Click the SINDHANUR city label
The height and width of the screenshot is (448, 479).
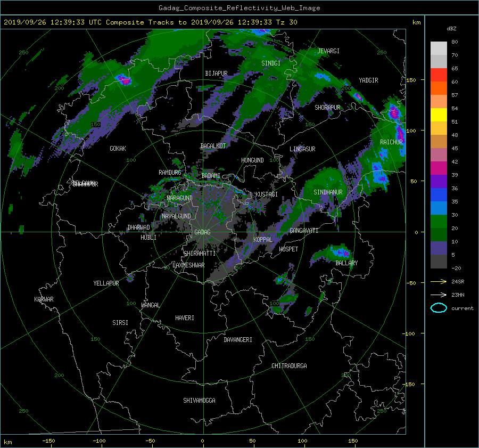pyautogui.click(x=328, y=192)
